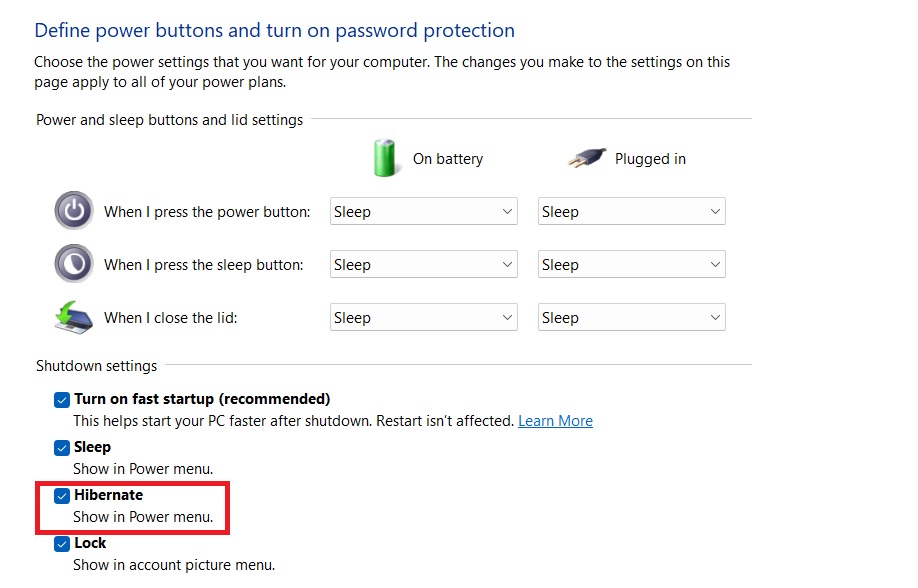Viewport: 918px width, 588px height.
Task: Click the power plug icon
Action: click(x=586, y=157)
